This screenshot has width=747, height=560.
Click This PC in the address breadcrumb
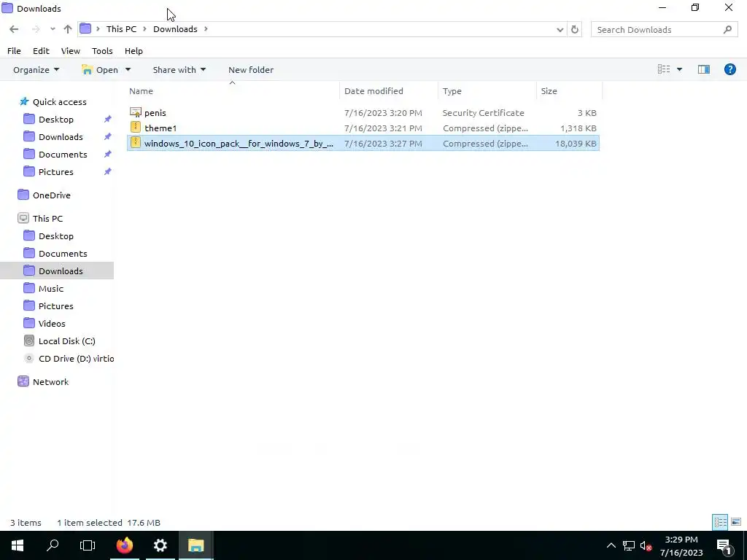tap(121, 29)
